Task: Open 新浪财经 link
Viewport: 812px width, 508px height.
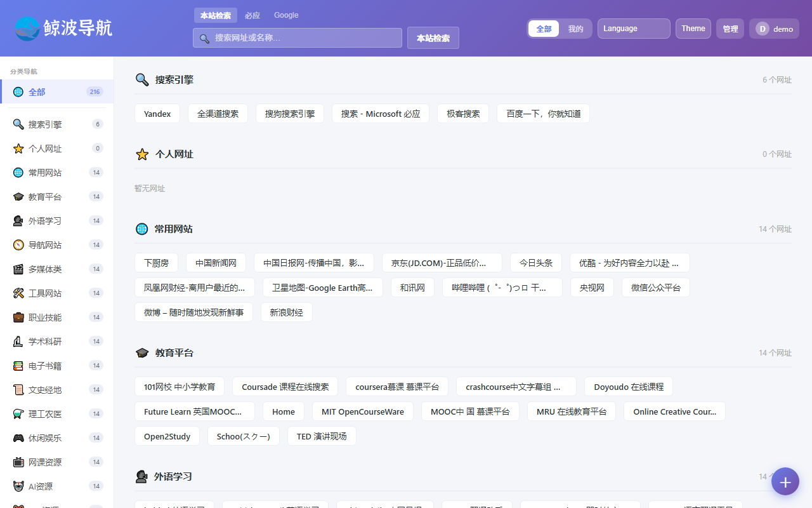Action: [287, 312]
